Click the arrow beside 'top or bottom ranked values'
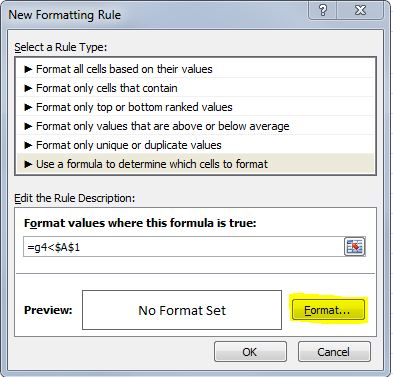The width and height of the screenshot is (393, 377). [28, 107]
